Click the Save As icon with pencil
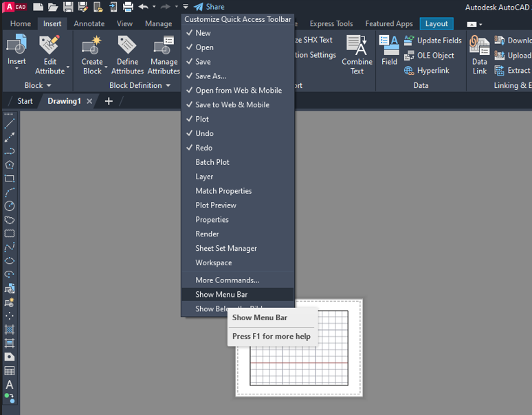Image resolution: width=532 pixels, height=415 pixels. point(83,7)
